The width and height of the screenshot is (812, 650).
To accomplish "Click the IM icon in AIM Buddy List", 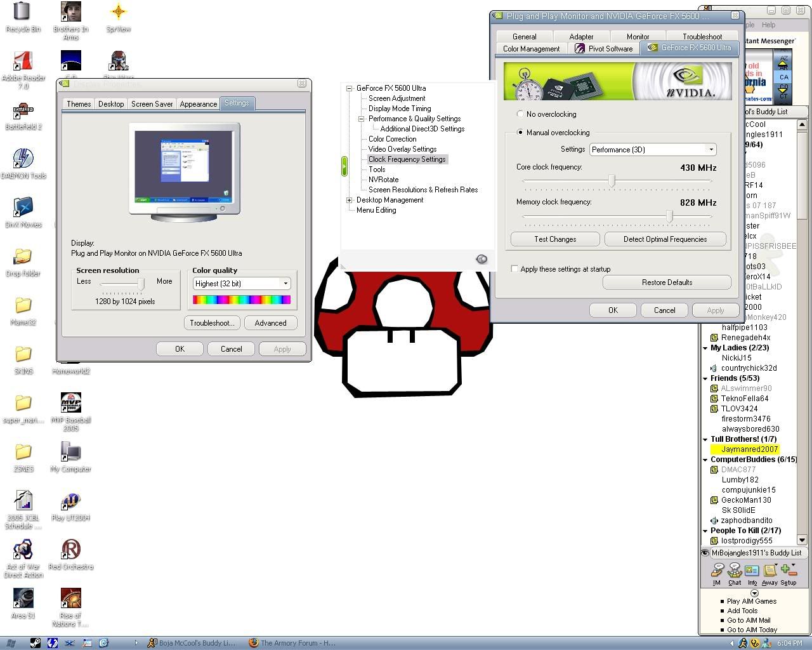I will (717, 574).
